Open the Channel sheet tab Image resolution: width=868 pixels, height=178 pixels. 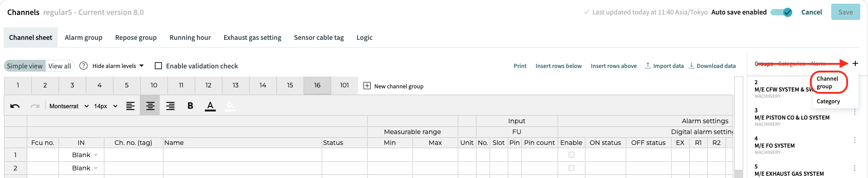[x=30, y=38]
